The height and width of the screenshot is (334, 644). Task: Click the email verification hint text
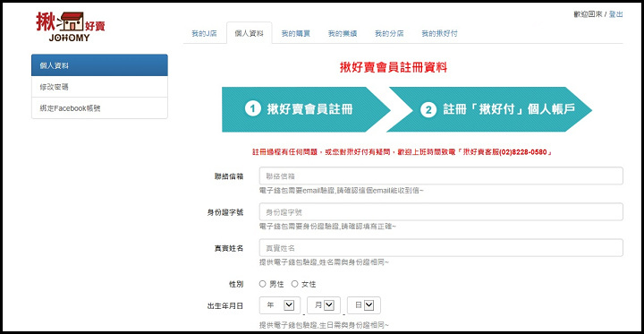click(342, 191)
